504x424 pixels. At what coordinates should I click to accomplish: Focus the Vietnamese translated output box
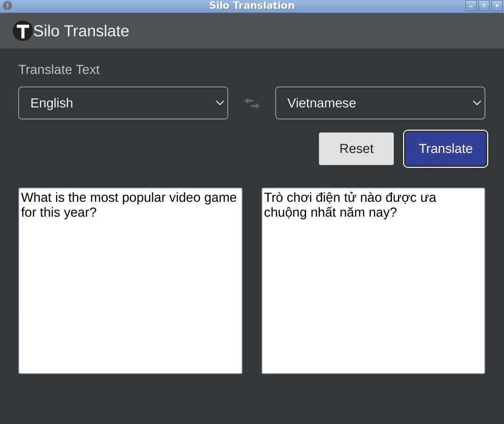373,281
